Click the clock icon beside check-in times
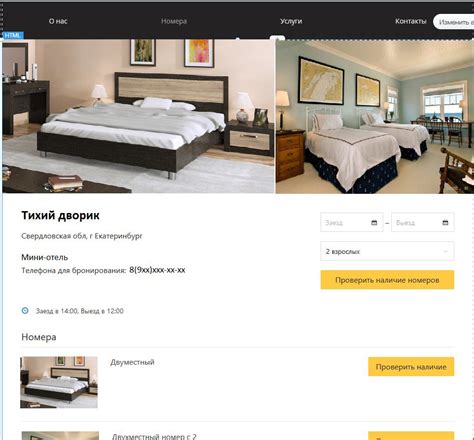 (x=25, y=311)
